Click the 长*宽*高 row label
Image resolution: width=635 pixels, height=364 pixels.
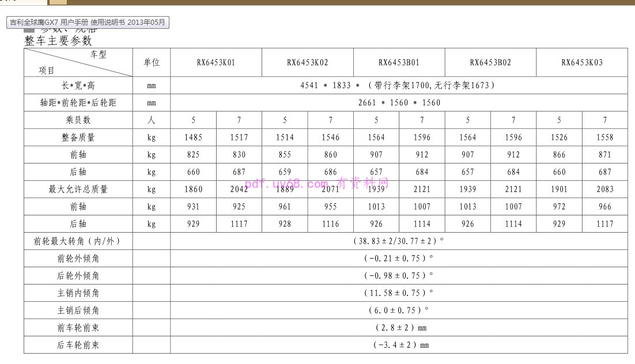tap(78, 85)
